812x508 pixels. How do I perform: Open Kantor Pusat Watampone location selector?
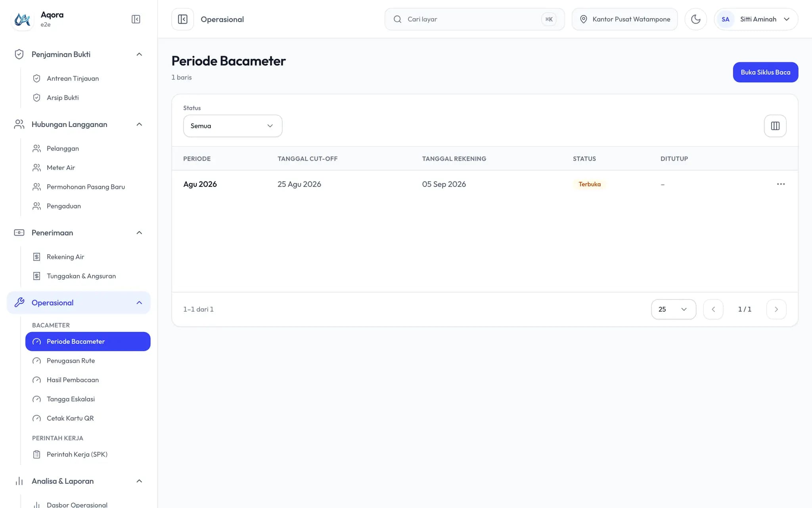[x=624, y=19]
